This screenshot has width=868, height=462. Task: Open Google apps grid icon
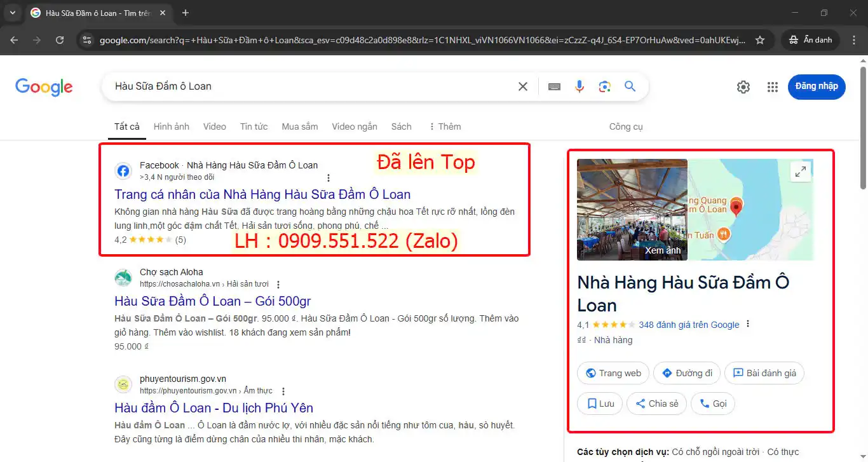click(x=773, y=87)
